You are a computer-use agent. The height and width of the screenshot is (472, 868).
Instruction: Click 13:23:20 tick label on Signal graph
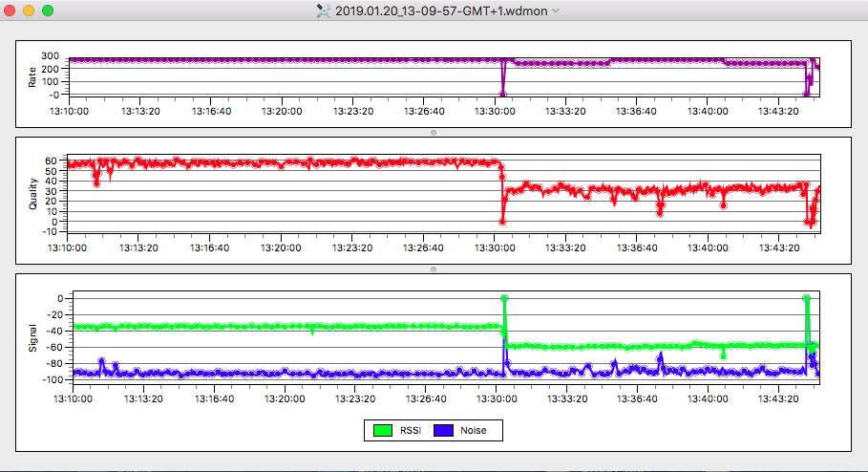pyautogui.click(x=354, y=398)
